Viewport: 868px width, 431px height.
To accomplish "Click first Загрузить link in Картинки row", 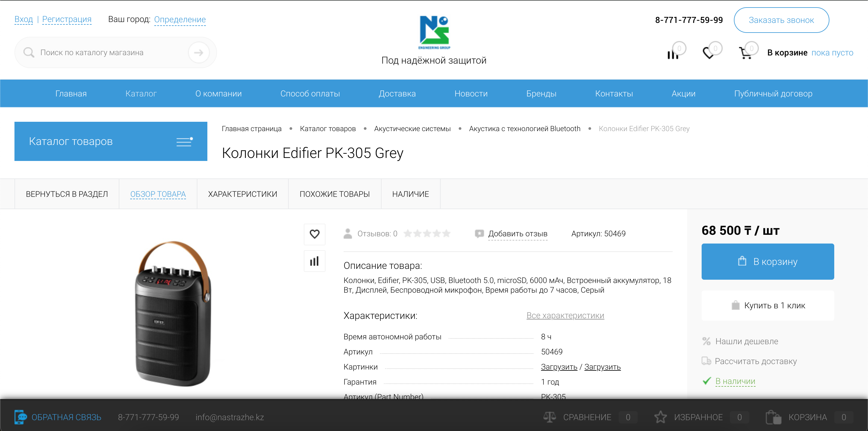I will pyautogui.click(x=559, y=367).
